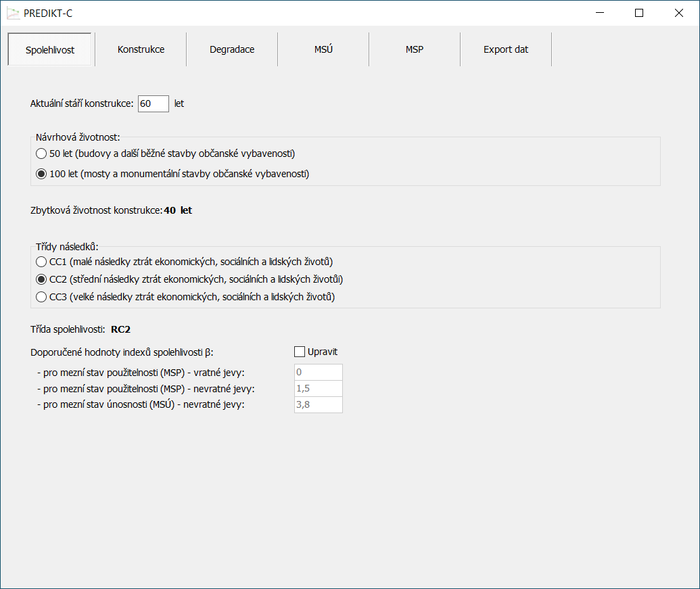This screenshot has width=700, height=589.
Task: Click the construction age input field
Action: tap(153, 103)
